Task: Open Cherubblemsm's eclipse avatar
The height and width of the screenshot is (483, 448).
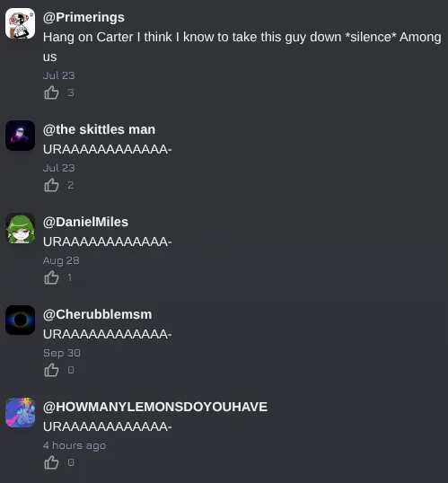Action: [21, 320]
